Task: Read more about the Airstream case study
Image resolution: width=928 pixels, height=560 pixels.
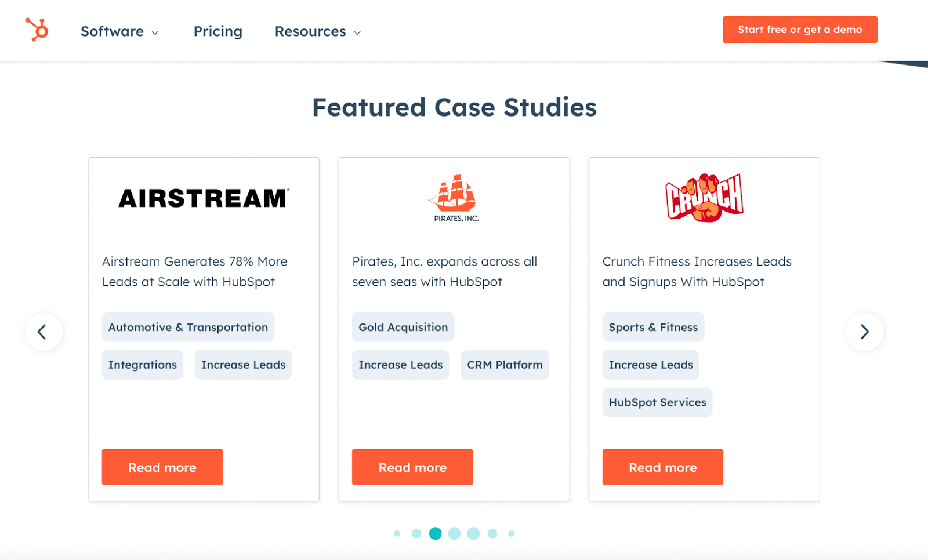Action: [x=162, y=467]
